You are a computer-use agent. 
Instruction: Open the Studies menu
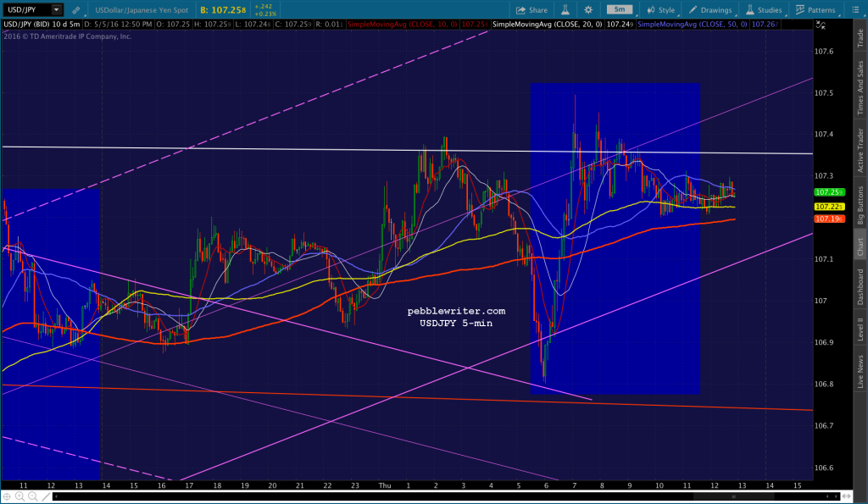point(764,10)
